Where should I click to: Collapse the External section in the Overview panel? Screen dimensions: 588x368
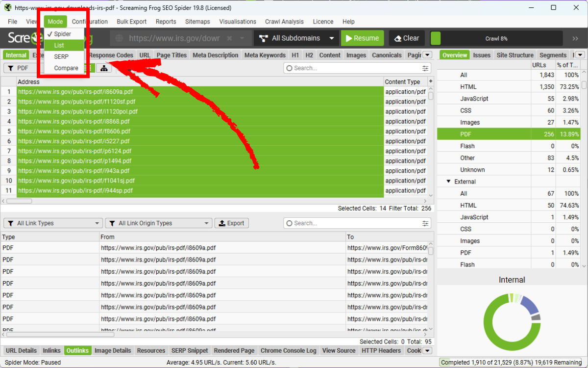tap(448, 181)
